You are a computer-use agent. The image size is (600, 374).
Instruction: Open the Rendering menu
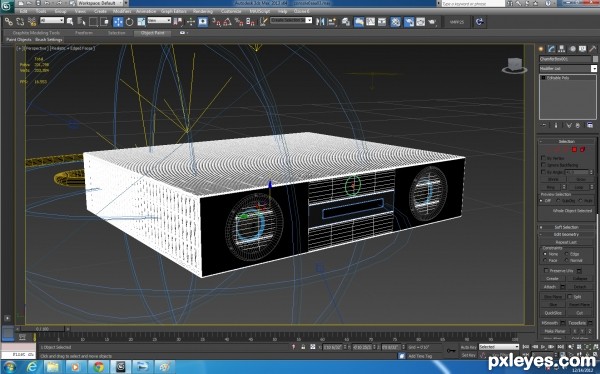[x=203, y=11]
